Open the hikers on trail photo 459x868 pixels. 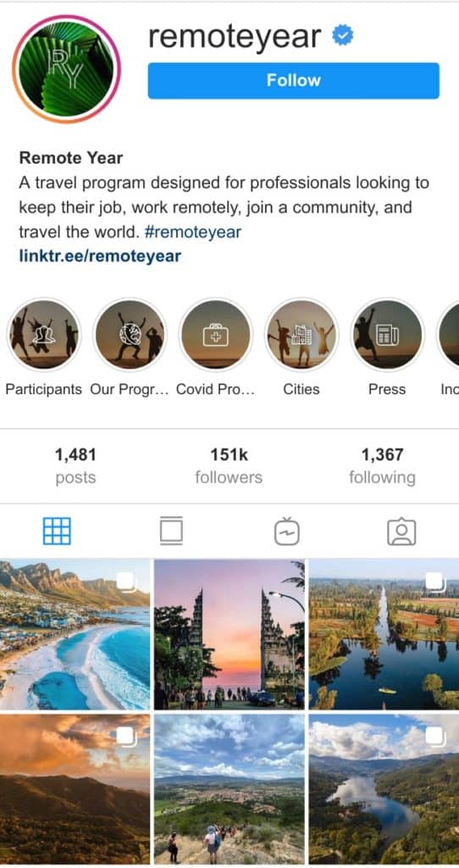click(x=229, y=789)
